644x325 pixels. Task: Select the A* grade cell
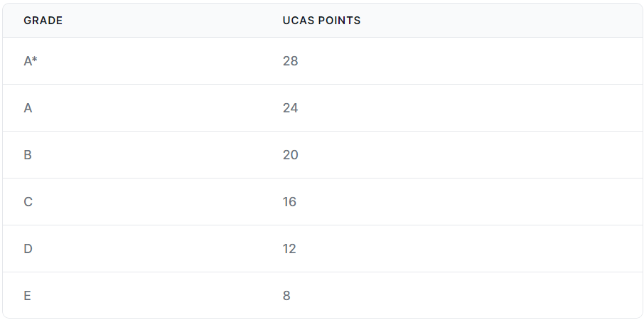31,61
